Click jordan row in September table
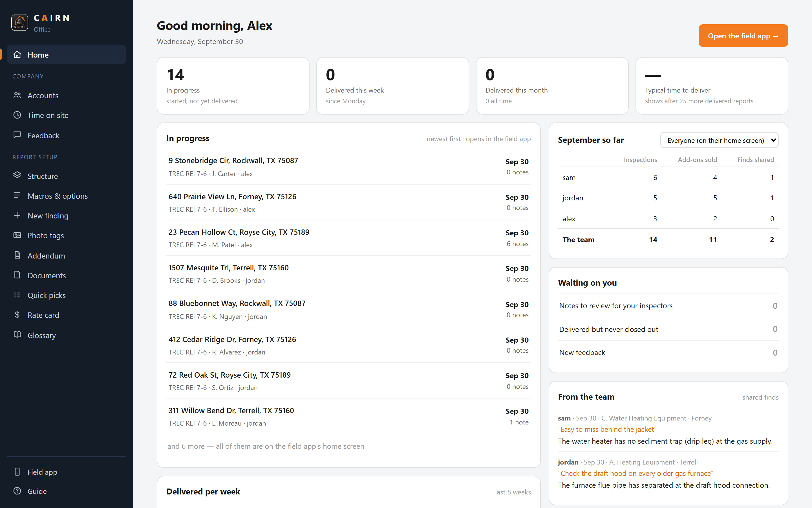Screen dimensions: 812x508 click(668, 198)
